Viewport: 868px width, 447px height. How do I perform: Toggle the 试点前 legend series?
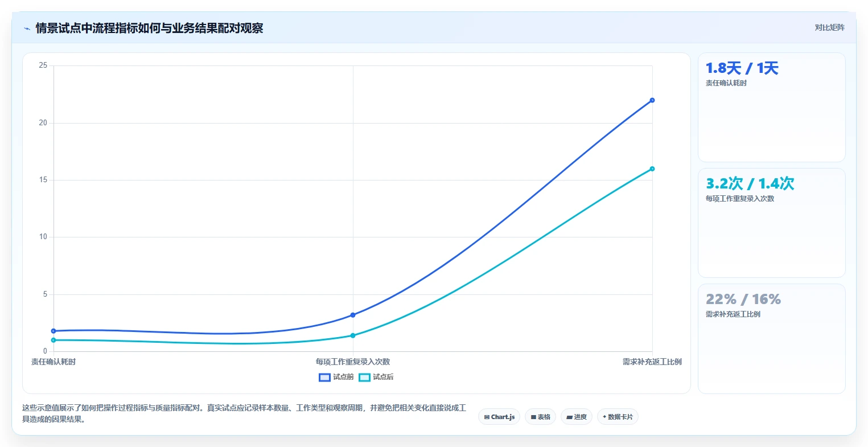point(336,377)
